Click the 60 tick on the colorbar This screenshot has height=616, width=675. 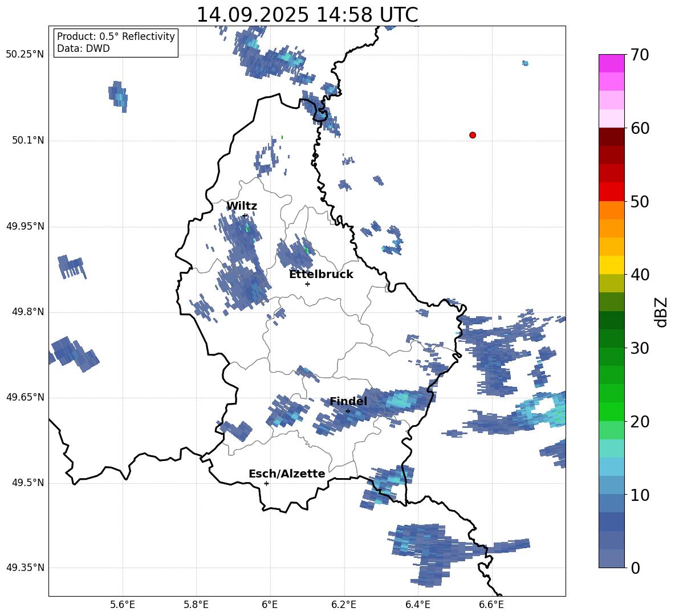(x=640, y=128)
